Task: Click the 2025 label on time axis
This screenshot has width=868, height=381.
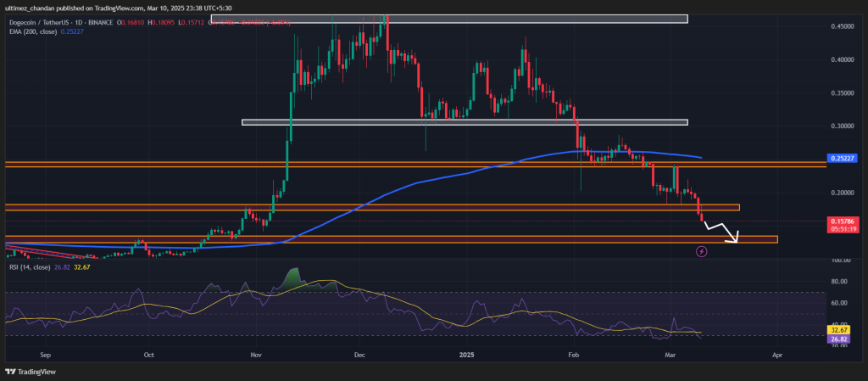Action: pyautogui.click(x=464, y=357)
